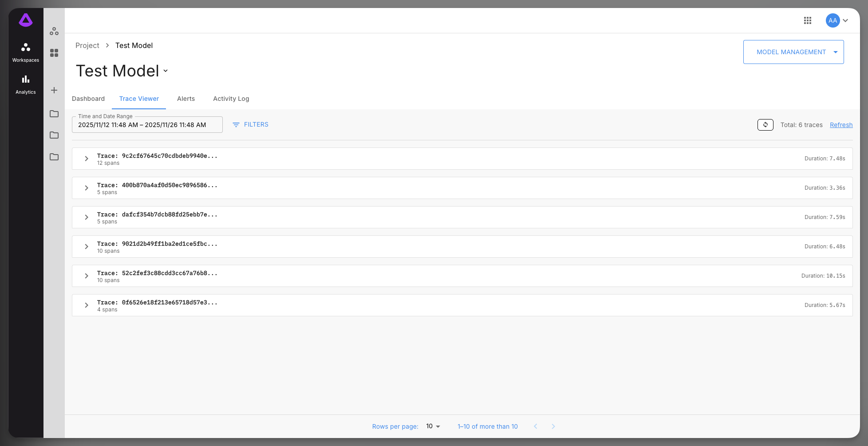
Task: Open the Analytics section
Action: [x=26, y=85]
